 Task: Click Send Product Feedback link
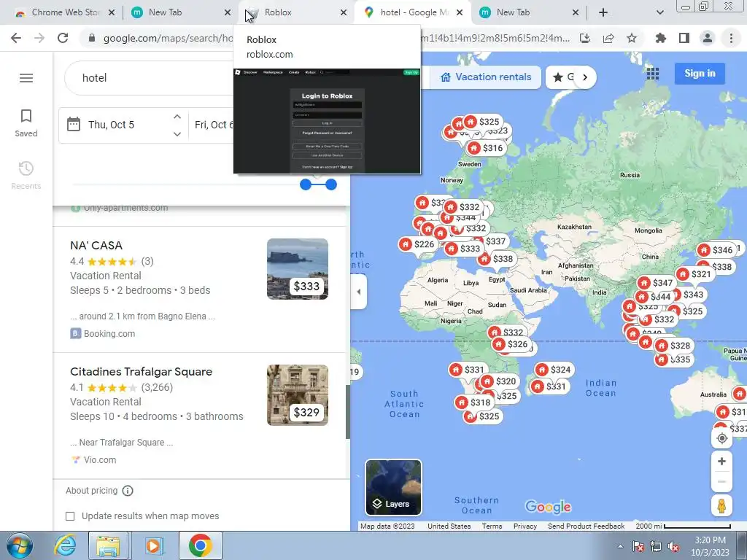(586, 526)
